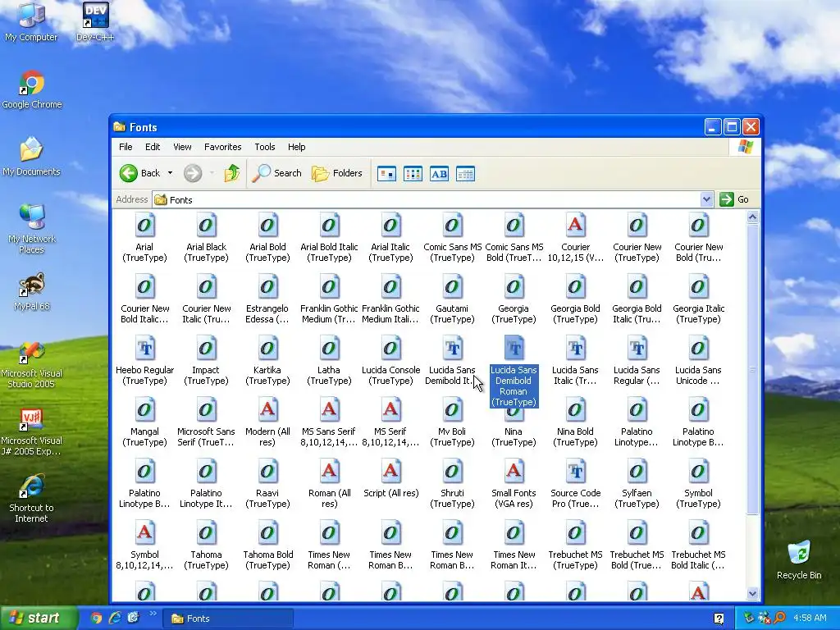Screen dimensions: 840x630
Task: Click the Raavi (TrueType) label
Action: pos(267,498)
